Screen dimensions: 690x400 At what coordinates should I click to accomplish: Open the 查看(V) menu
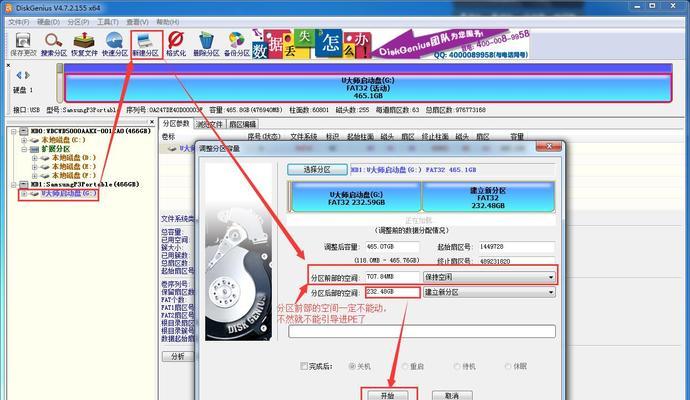tap(137, 22)
